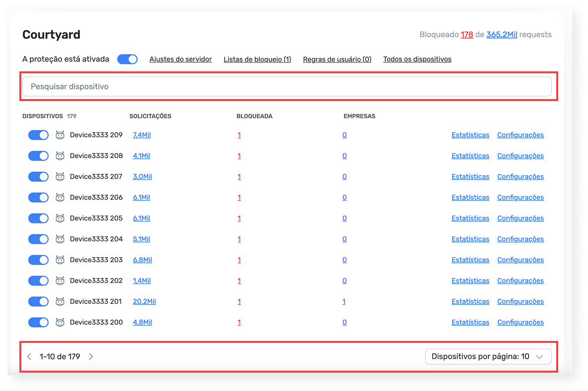Turn off the Device3333 206 switch
The image size is (588, 391).
[38, 197]
